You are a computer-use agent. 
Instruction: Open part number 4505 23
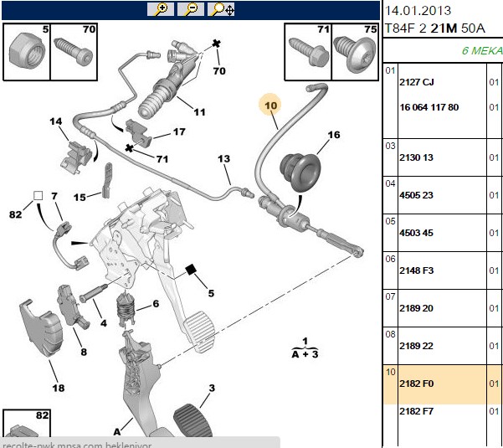pos(416,195)
